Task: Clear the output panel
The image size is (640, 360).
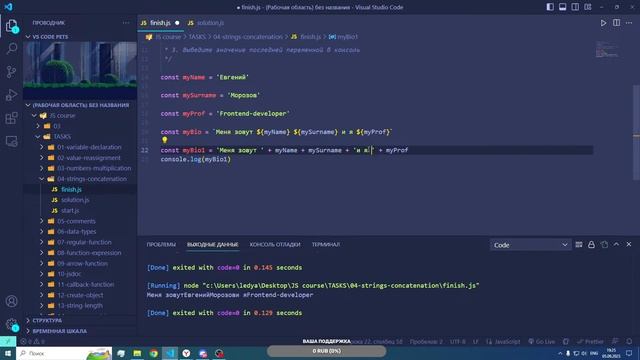Action: click(x=579, y=244)
